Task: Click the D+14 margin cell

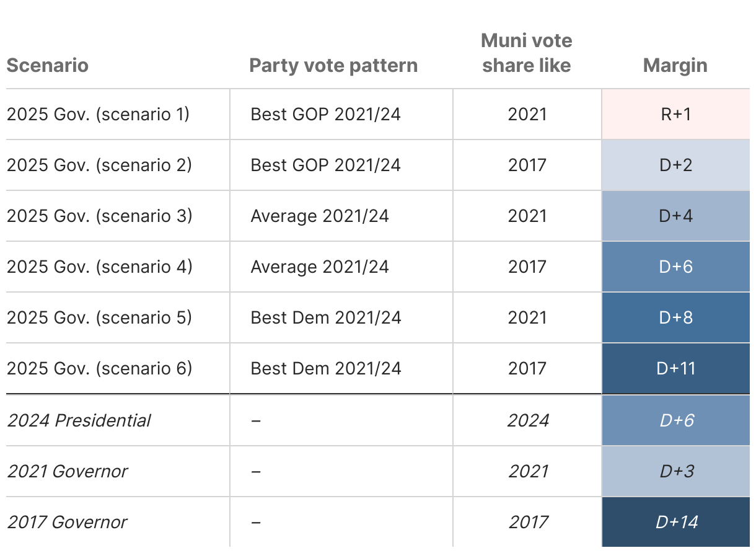Action: point(675,522)
